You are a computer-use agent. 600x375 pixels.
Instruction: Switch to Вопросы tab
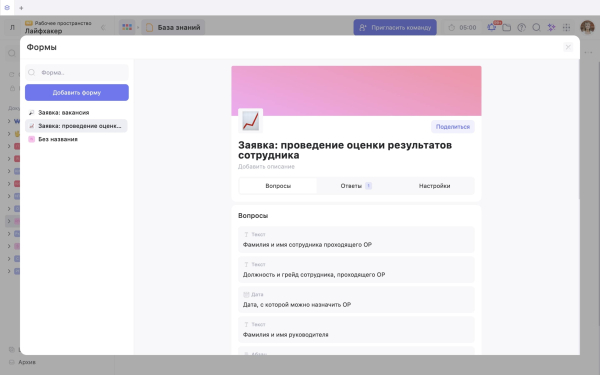pyautogui.click(x=278, y=186)
